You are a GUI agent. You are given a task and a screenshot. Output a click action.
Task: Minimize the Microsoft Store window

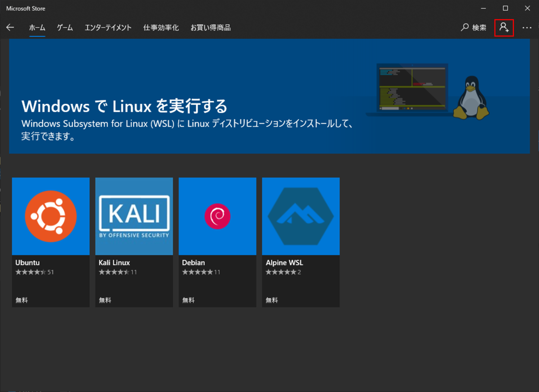(483, 8)
